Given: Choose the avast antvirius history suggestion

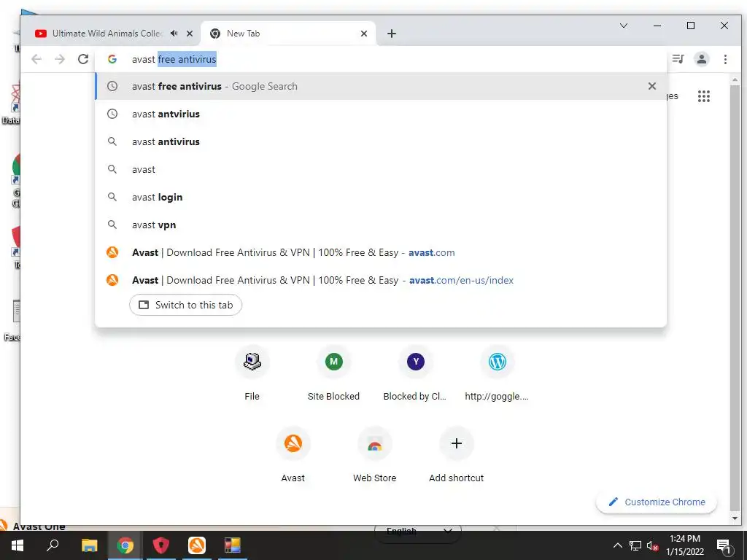Looking at the screenshot, I should point(381,114).
